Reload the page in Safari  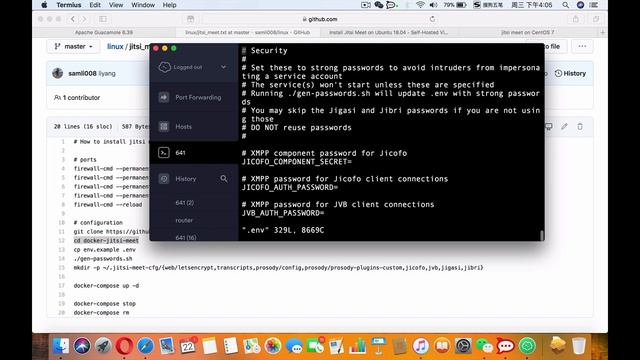[432, 19]
